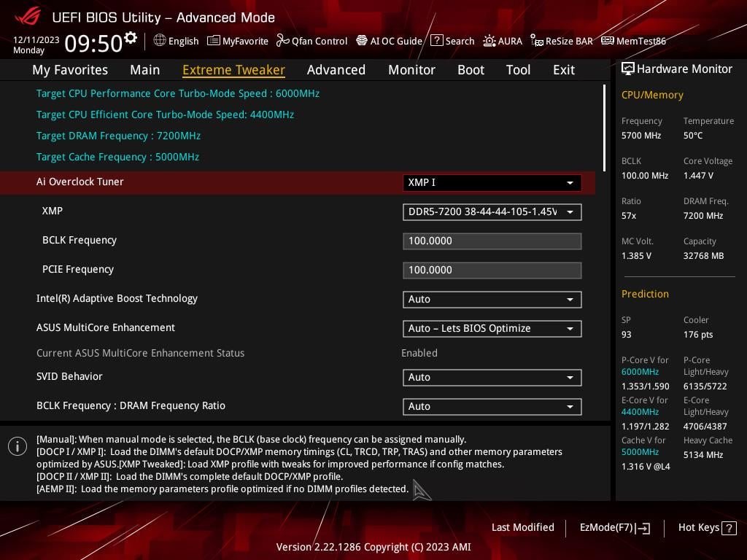Expand the ASUS MultiCore Enhancement dropdown

pos(492,328)
